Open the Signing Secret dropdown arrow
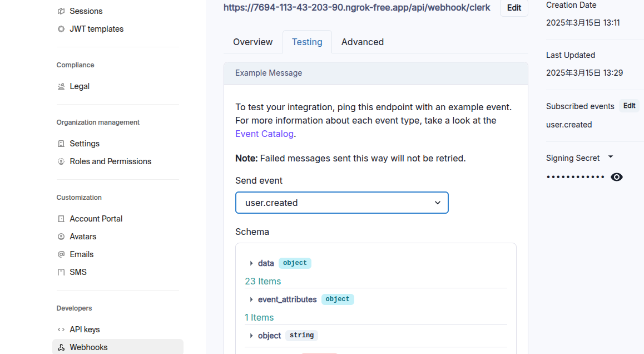 [611, 158]
